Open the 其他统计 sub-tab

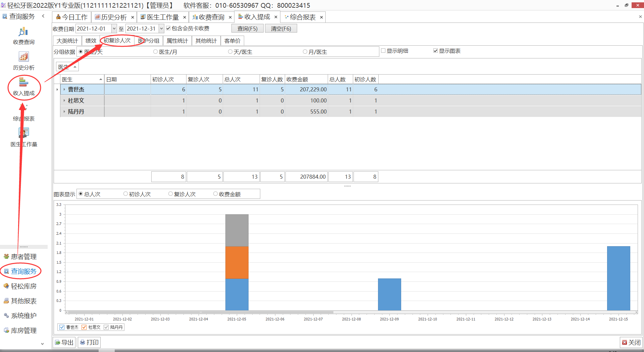pyautogui.click(x=206, y=41)
